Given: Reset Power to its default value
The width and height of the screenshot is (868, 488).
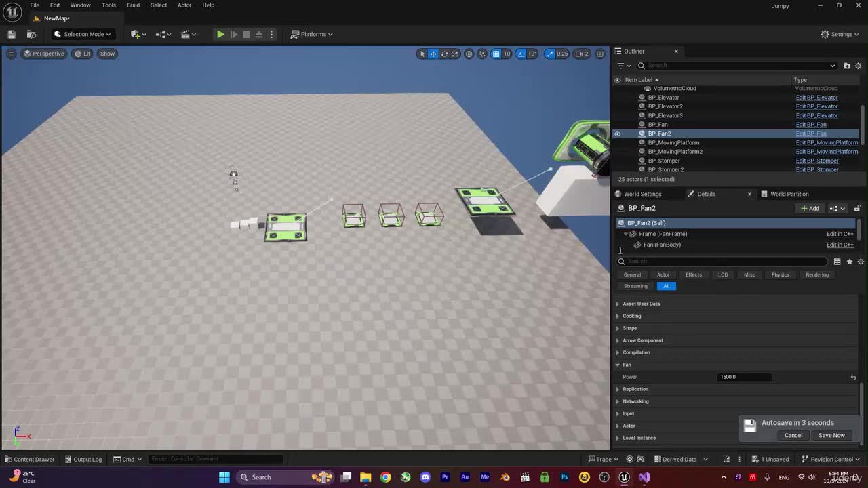Looking at the screenshot, I should (853, 377).
